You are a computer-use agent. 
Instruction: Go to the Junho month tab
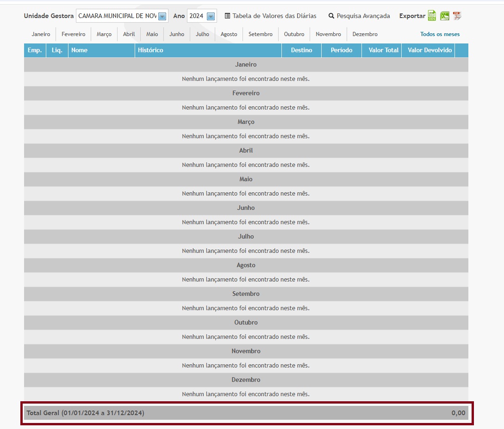tap(177, 34)
